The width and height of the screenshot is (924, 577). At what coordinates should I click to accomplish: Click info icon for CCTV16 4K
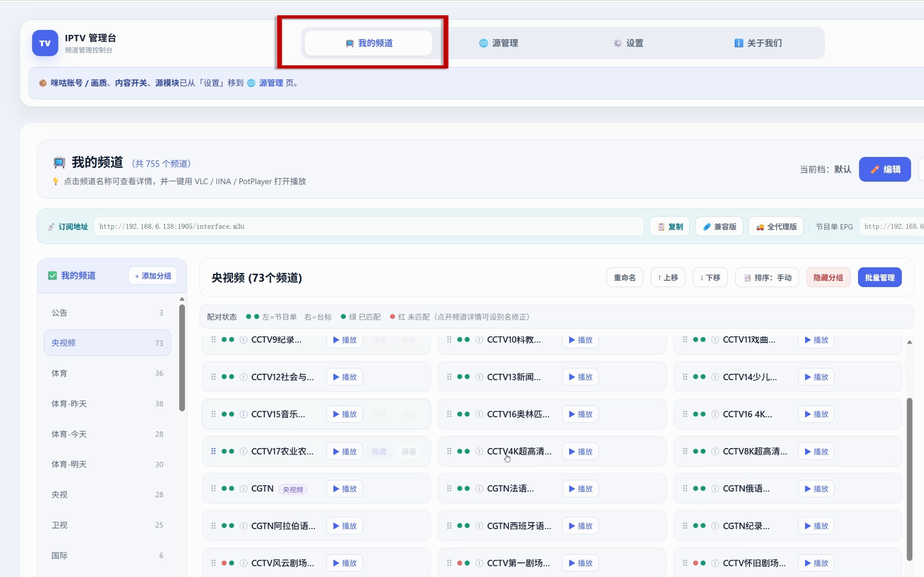click(x=715, y=414)
